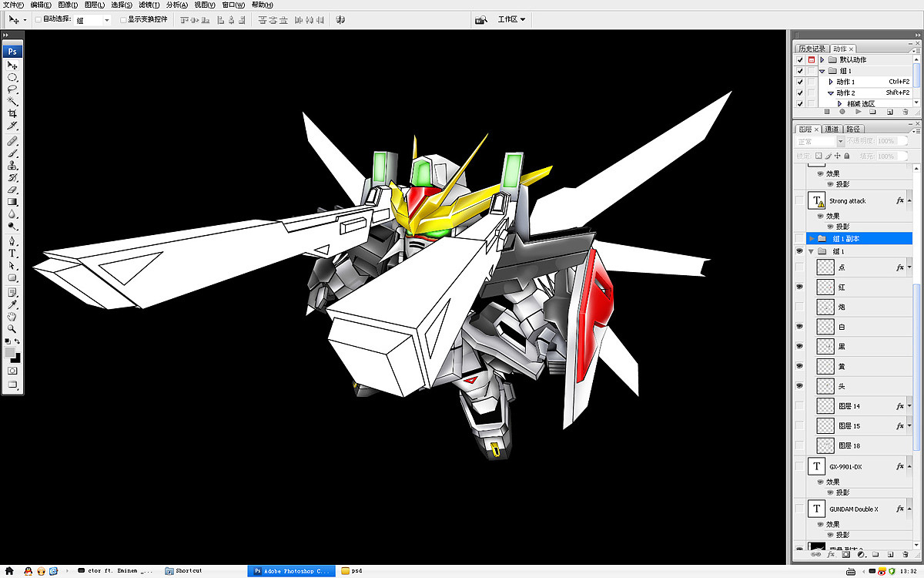Select the History Brush tool
Viewport: 924px width, 578px height.
tap(12, 177)
